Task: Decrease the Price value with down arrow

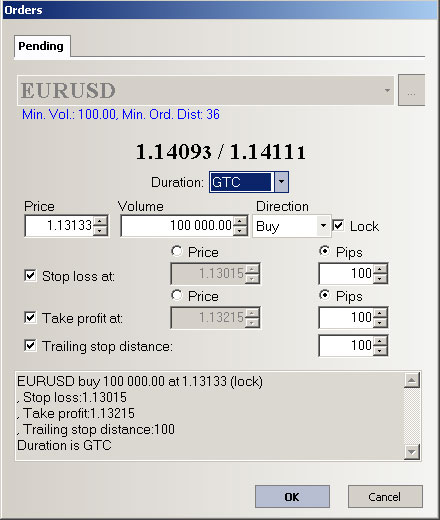Action: [100, 230]
